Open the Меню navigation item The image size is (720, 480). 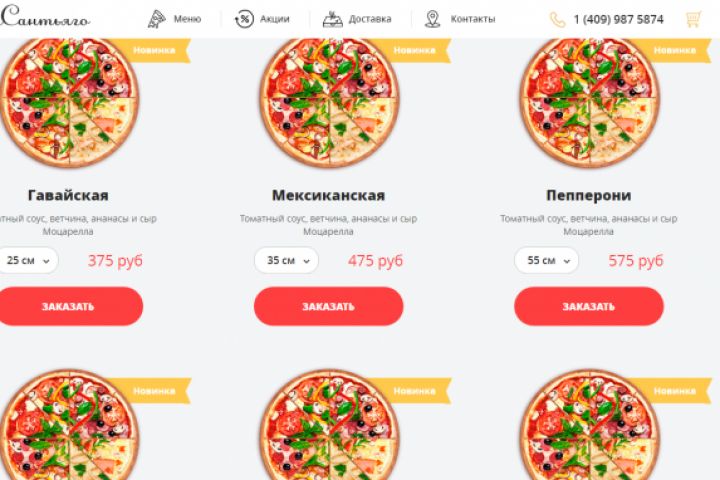[187, 19]
